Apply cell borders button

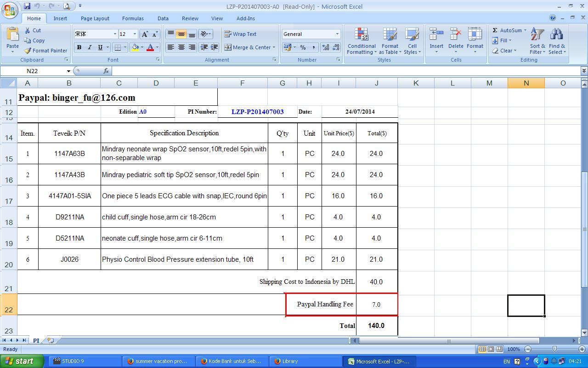[x=118, y=47]
